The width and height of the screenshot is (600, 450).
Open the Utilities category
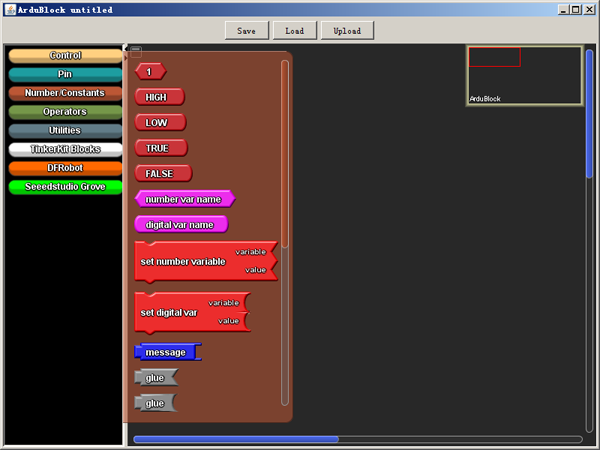[65, 130]
